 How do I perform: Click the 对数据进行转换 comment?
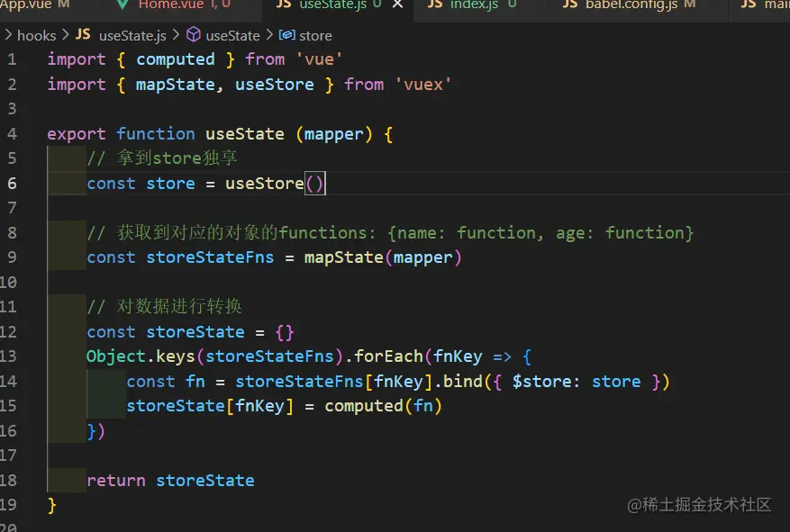(164, 307)
